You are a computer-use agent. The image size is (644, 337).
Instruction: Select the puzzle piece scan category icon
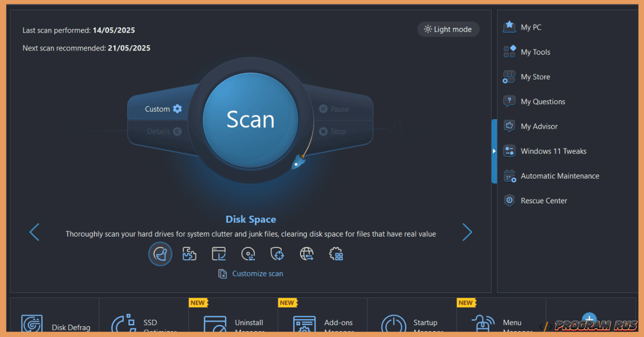click(189, 254)
